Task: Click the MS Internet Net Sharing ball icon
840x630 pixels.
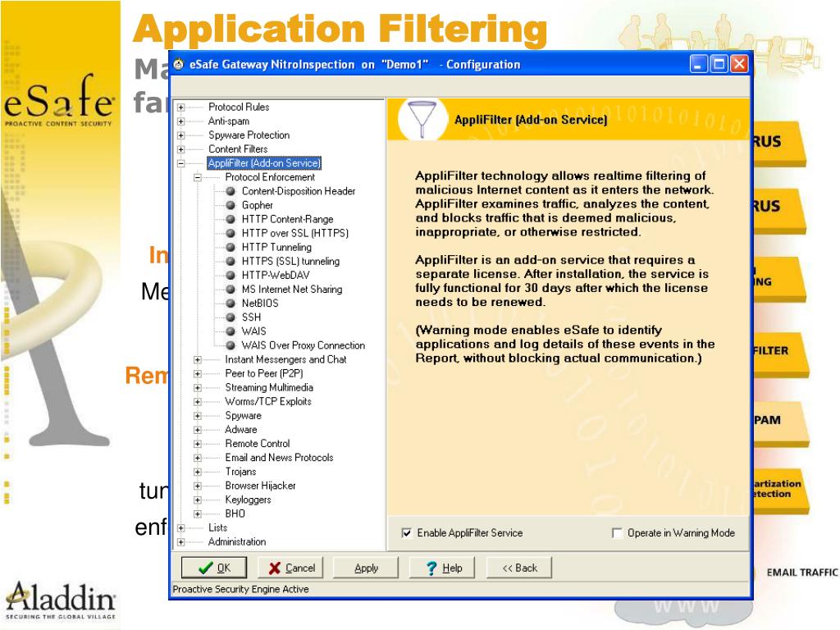Action: point(231,290)
